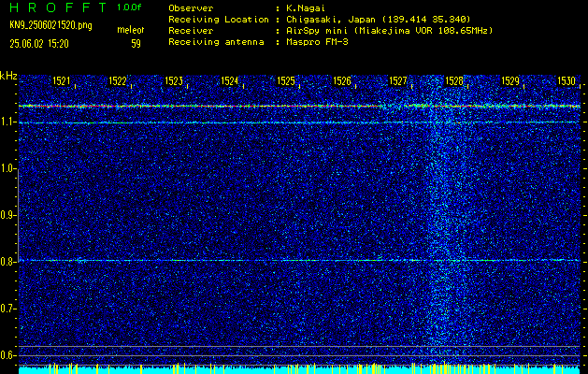Click the Receiving Location label
The width and height of the screenshot is (588, 374).
tap(219, 19)
